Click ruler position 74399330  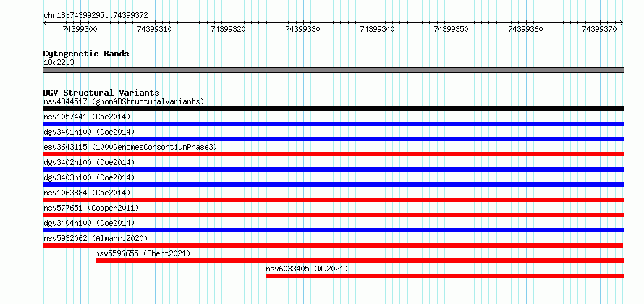(x=302, y=29)
